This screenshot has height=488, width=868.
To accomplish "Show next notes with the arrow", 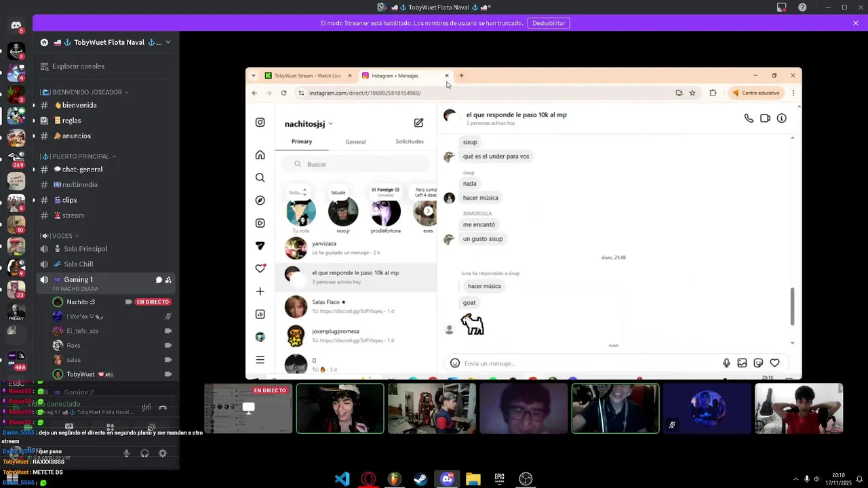I will (428, 211).
